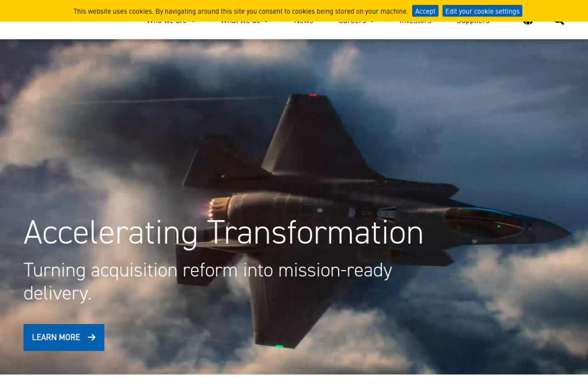Click the arrow icon in LEARN MORE
The image size is (588, 392).
coord(92,337)
